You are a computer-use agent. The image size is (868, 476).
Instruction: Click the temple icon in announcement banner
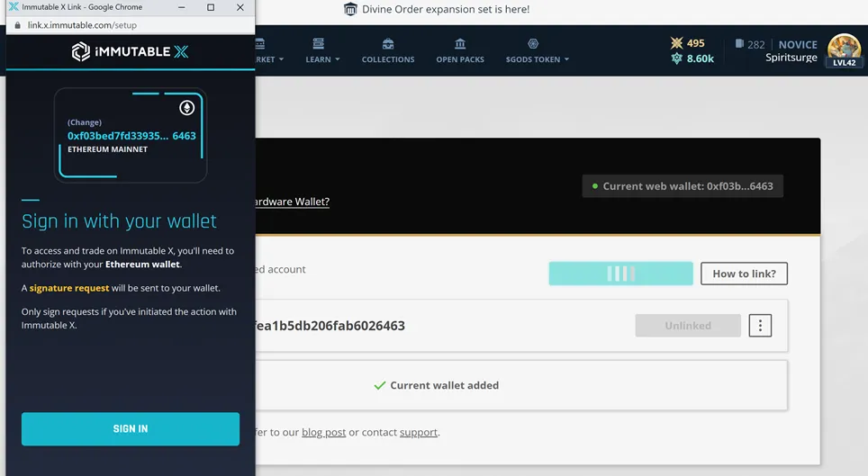(350, 9)
